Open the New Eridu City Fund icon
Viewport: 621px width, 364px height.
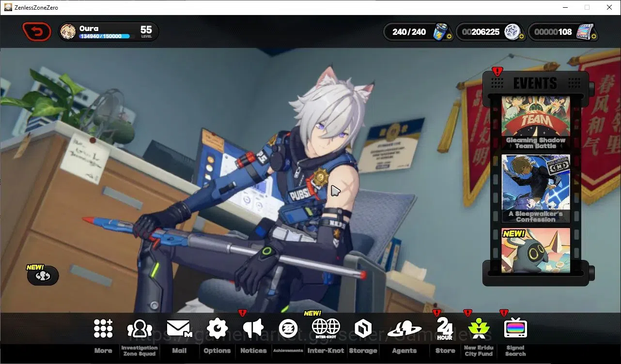[x=479, y=329]
